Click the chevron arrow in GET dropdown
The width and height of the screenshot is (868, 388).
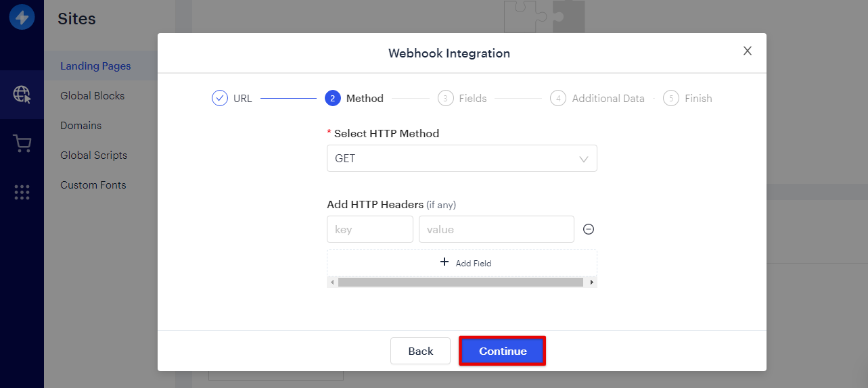584,159
